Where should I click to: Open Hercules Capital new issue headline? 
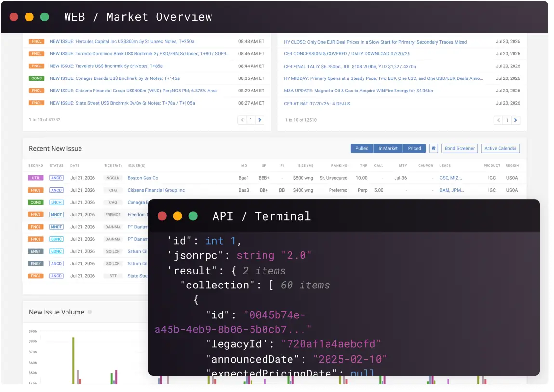coord(123,42)
